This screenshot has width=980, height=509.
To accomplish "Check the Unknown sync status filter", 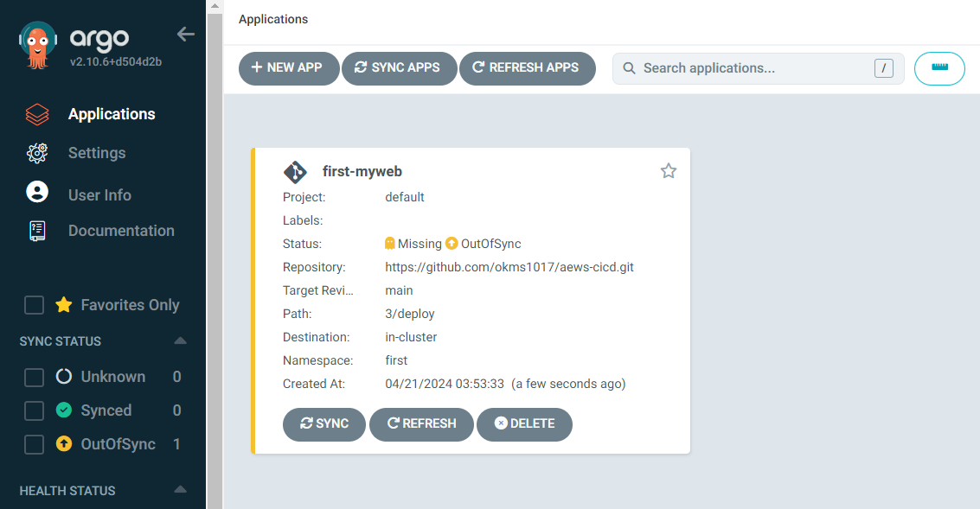I will point(34,378).
